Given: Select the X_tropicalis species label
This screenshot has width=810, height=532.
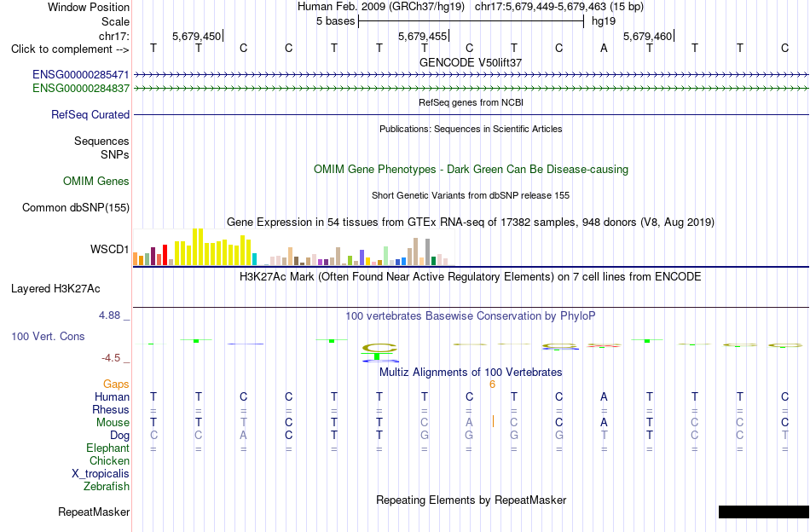Looking at the screenshot, I should tap(101, 474).
